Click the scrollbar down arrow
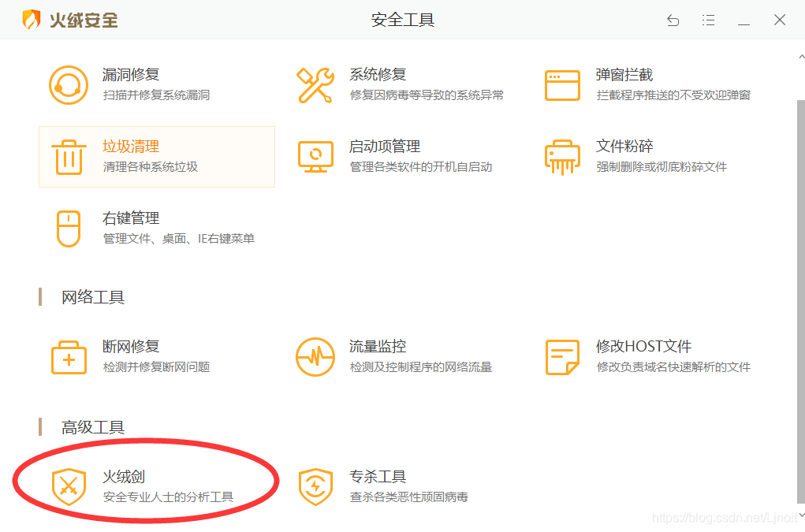The width and height of the screenshot is (805, 532). tap(801, 515)
